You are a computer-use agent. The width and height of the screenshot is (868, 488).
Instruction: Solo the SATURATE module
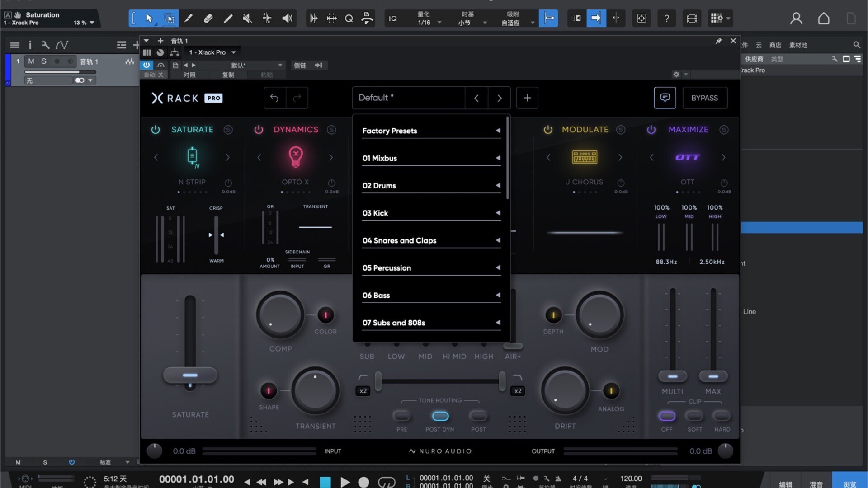[x=228, y=130]
